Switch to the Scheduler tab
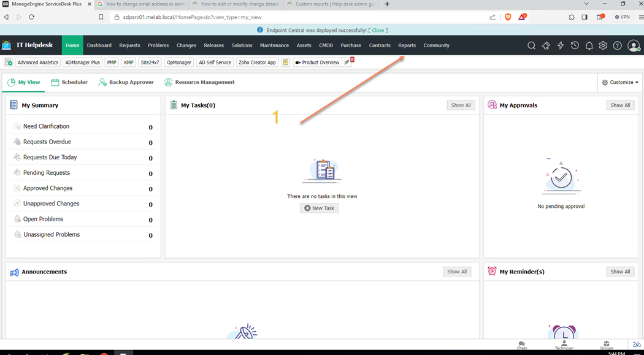This screenshot has height=355, width=644. [x=69, y=82]
